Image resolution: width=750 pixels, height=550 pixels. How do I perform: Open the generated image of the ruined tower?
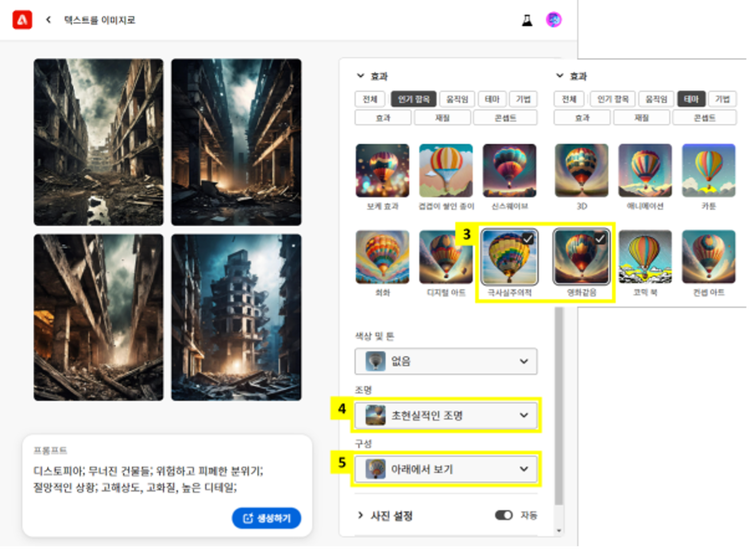coord(236,317)
